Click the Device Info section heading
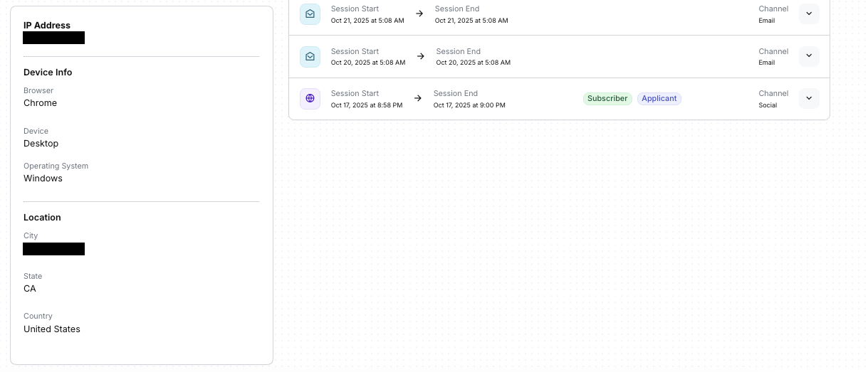868x372 pixels. coord(48,73)
